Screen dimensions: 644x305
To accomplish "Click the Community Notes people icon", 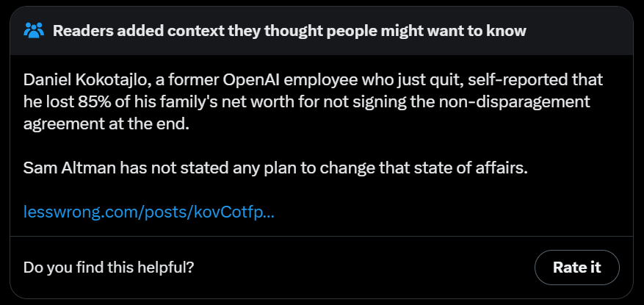I will coord(34,31).
